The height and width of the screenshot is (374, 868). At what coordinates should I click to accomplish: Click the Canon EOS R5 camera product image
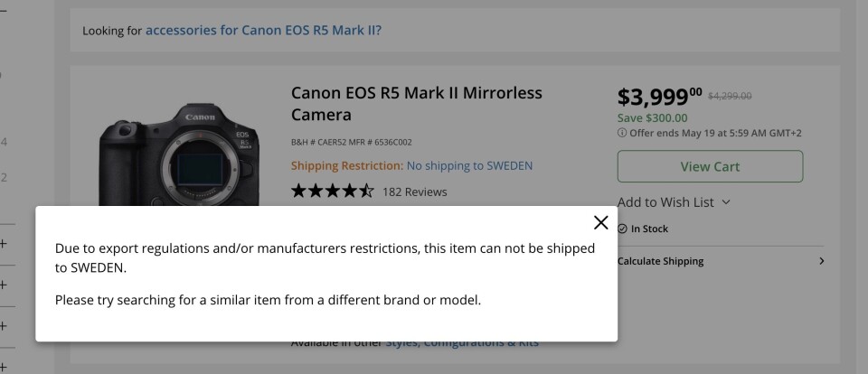(x=175, y=154)
